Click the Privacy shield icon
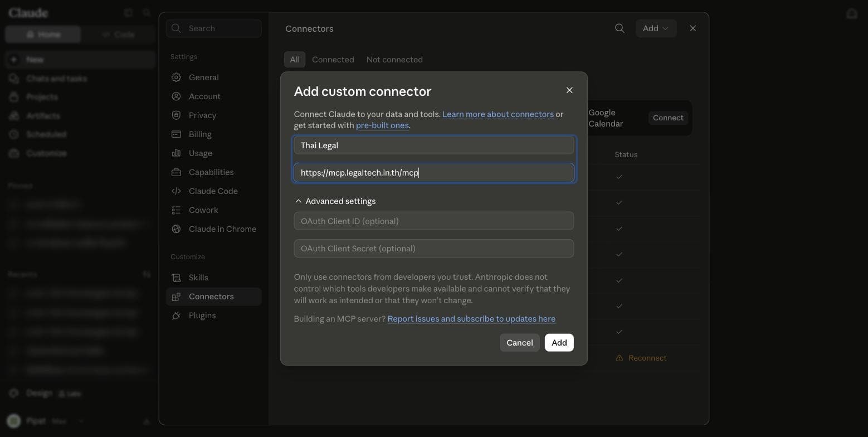Image resolution: width=868 pixels, height=437 pixels. point(176,115)
